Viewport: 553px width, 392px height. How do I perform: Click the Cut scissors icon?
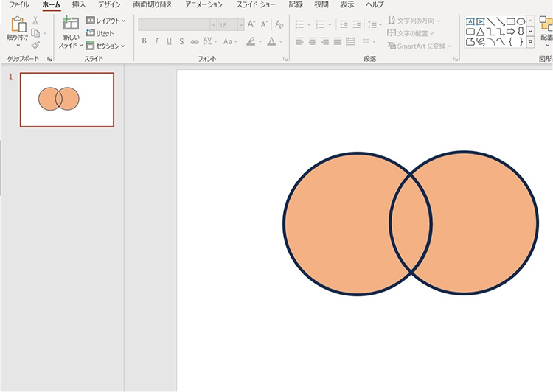point(35,21)
